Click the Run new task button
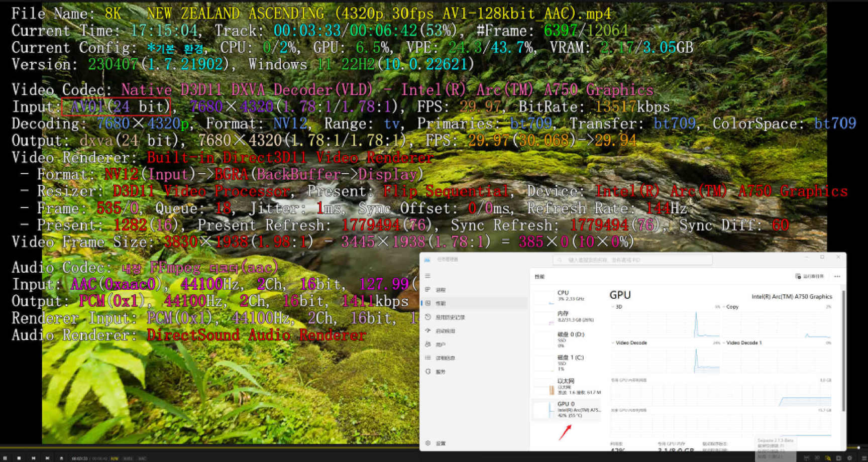This screenshot has width=868, height=462. point(809,276)
